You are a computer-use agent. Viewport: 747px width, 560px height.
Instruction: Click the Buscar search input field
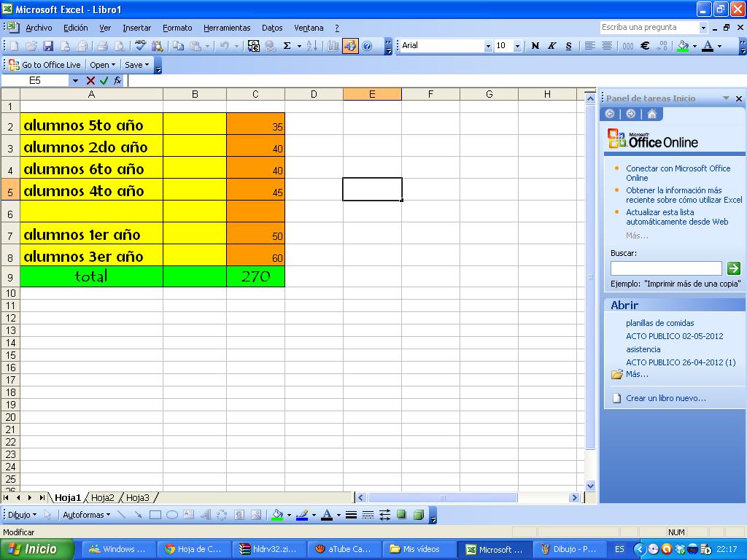(x=665, y=268)
